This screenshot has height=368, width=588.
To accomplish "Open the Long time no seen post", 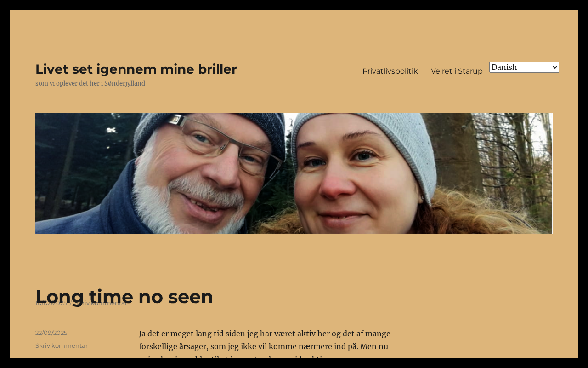I will 124,296.
